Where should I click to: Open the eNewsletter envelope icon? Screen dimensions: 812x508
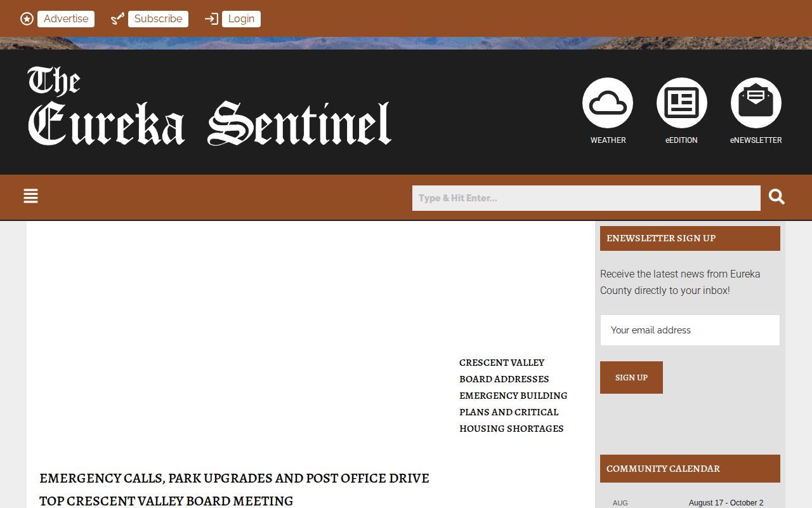coord(756,103)
